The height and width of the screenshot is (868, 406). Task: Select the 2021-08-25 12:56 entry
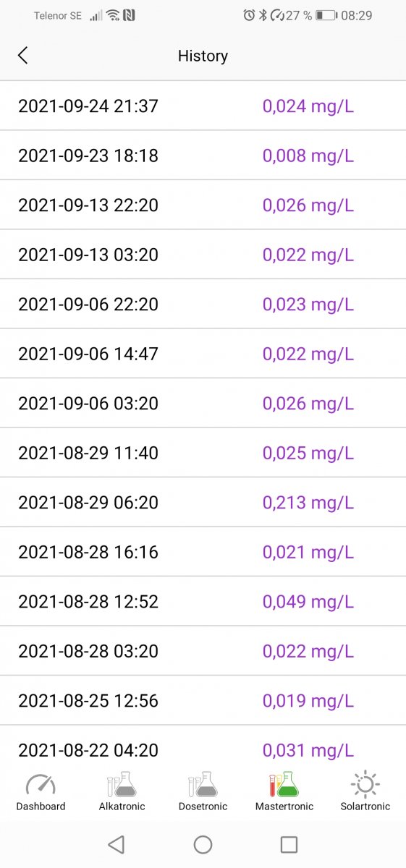point(203,700)
